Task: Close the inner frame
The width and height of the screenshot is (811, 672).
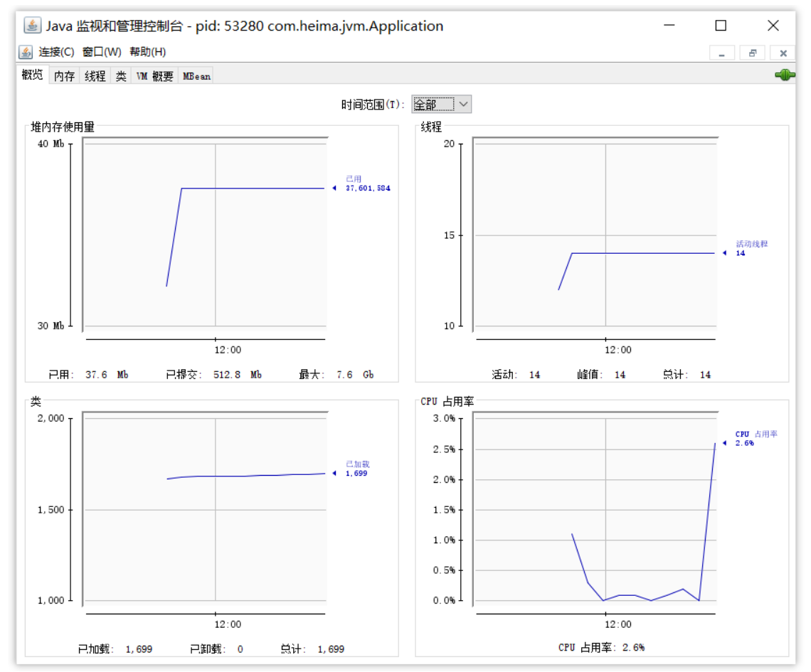Action: [783, 53]
